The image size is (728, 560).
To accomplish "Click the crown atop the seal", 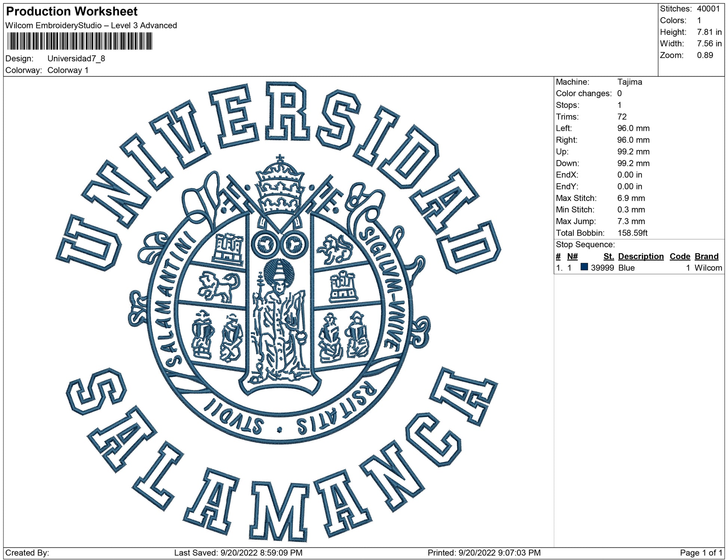I will (279, 187).
